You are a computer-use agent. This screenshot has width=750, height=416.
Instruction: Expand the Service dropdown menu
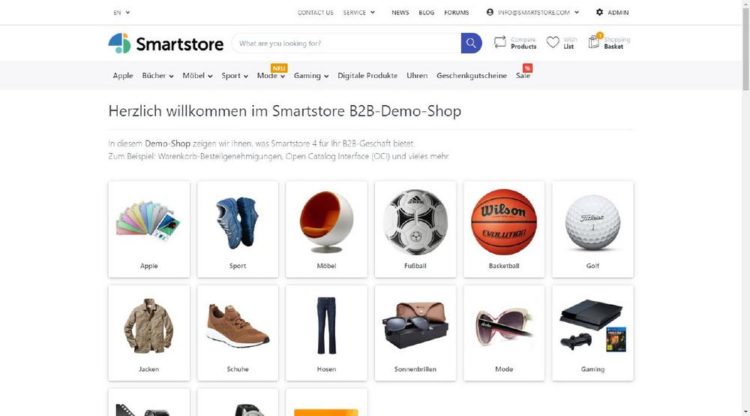pyautogui.click(x=359, y=12)
